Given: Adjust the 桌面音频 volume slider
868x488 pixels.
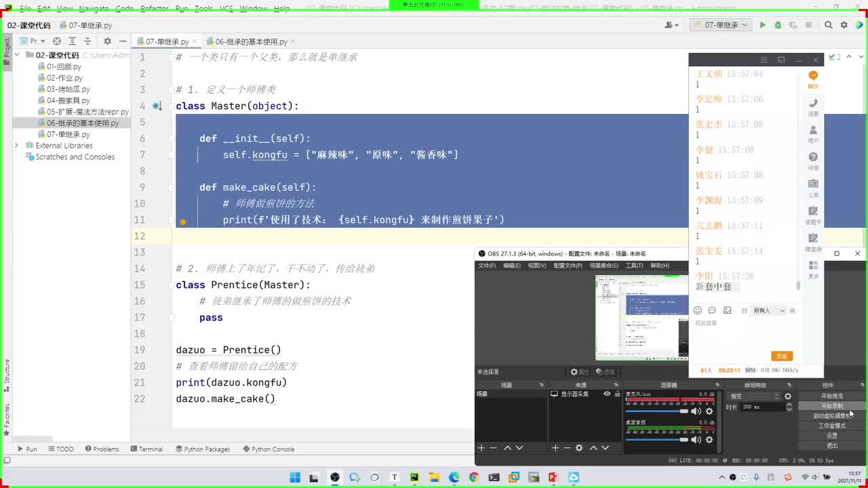Looking at the screenshot, I should point(656,439).
